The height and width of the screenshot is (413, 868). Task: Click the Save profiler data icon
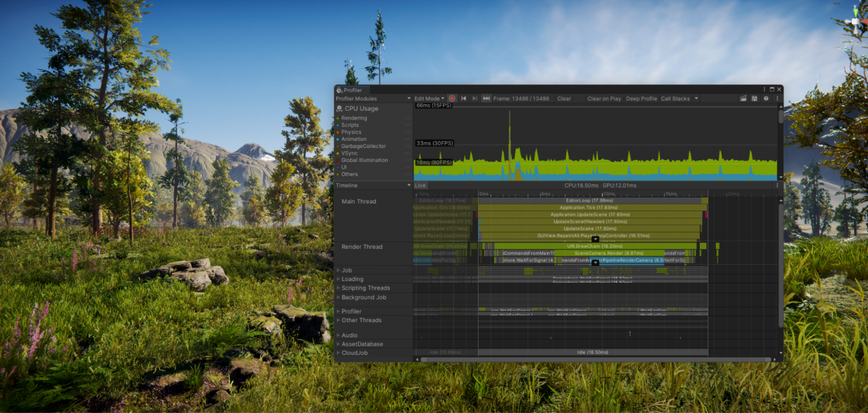754,99
